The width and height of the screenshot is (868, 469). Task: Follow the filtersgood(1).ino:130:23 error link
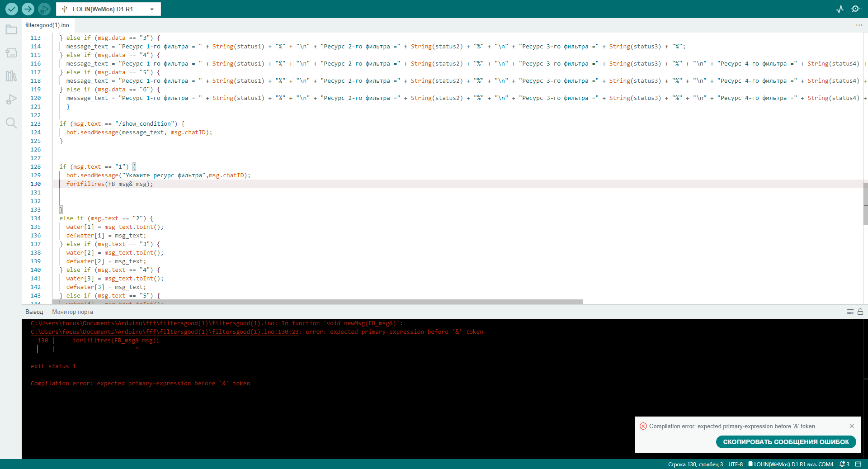[x=165, y=332]
